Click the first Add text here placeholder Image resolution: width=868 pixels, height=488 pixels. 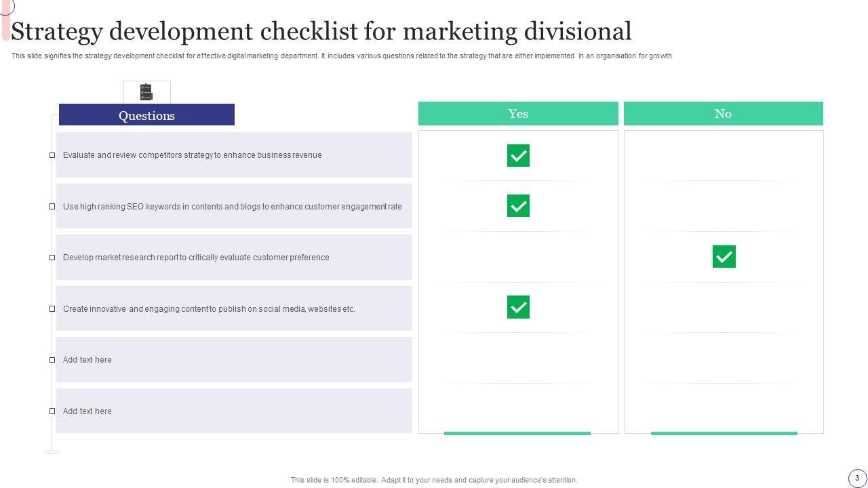coord(87,360)
